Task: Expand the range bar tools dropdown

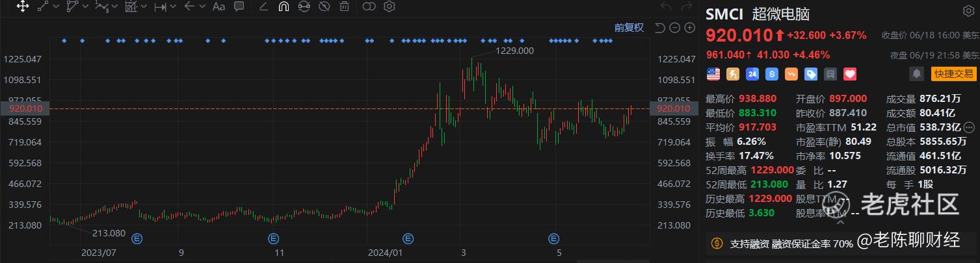Action: coord(172,7)
